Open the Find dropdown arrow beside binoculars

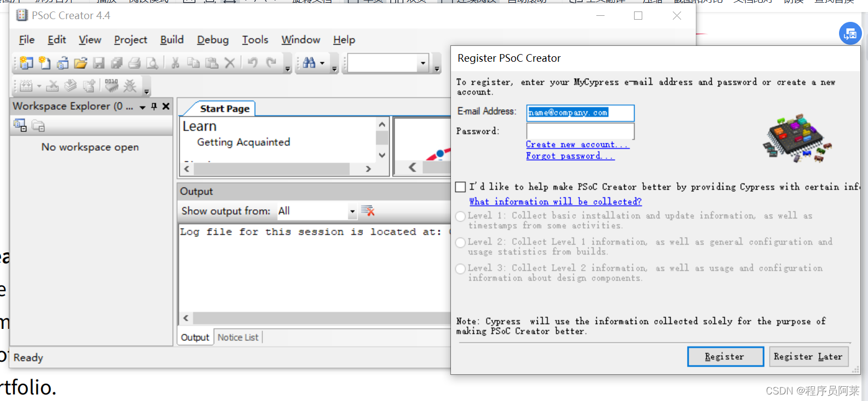click(322, 63)
